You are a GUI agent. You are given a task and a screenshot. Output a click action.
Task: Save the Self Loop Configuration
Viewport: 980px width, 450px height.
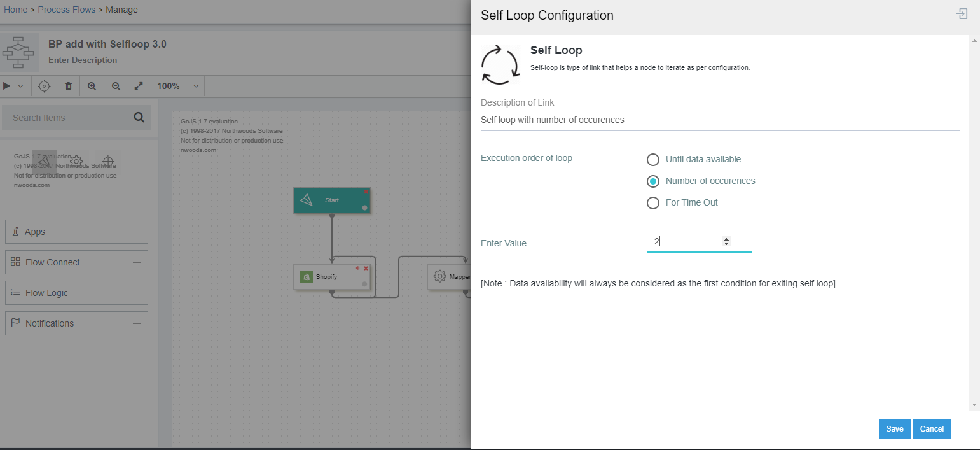tap(894, 428)
